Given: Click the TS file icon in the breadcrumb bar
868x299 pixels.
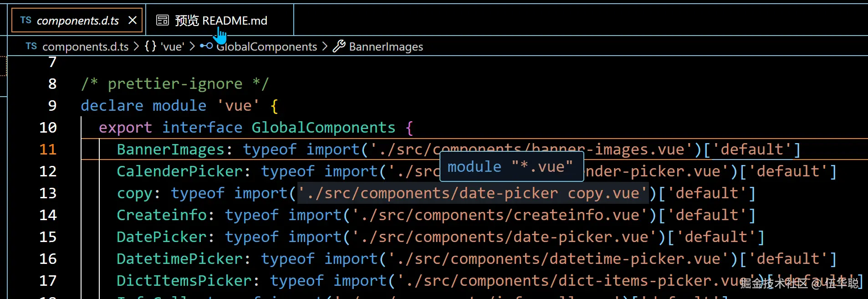Looking at the screenshot, I should (31, 46).
